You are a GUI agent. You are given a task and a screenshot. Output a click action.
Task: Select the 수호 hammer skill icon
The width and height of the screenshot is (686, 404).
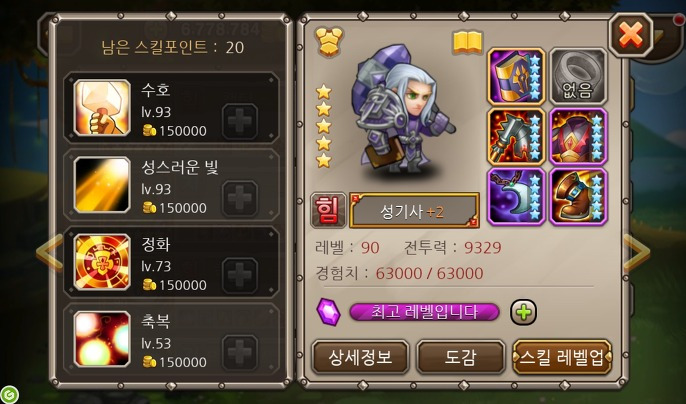(x=102, y=108)
